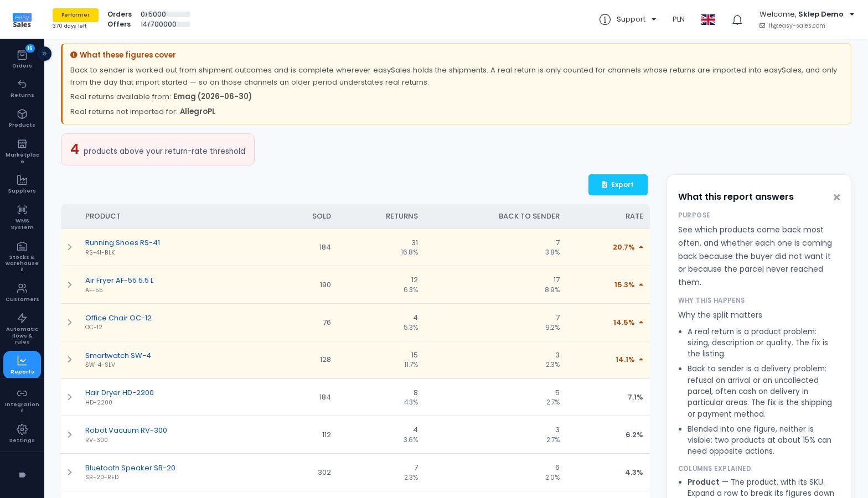Open Automatic flows & rules section
Screen dimensions: 868x498
click(x=22, y=328)
